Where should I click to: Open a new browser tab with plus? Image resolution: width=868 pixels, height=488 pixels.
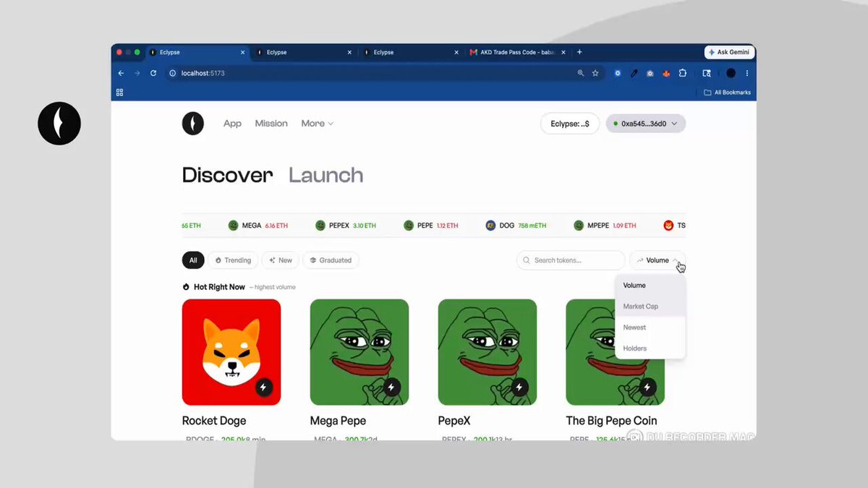(579, 52)
